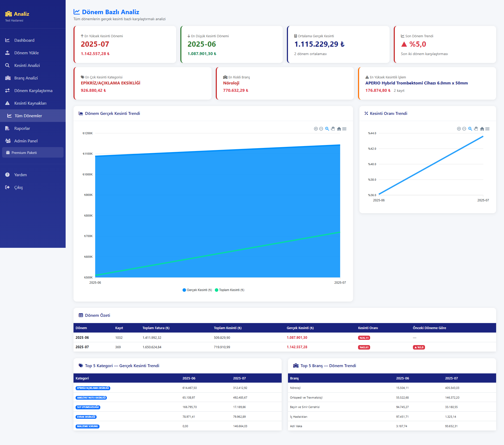This screenshot has height=445, width=504.
Task: Open Dönem Karşılaştırma sidebar item
Action: (x=33, y=90)
